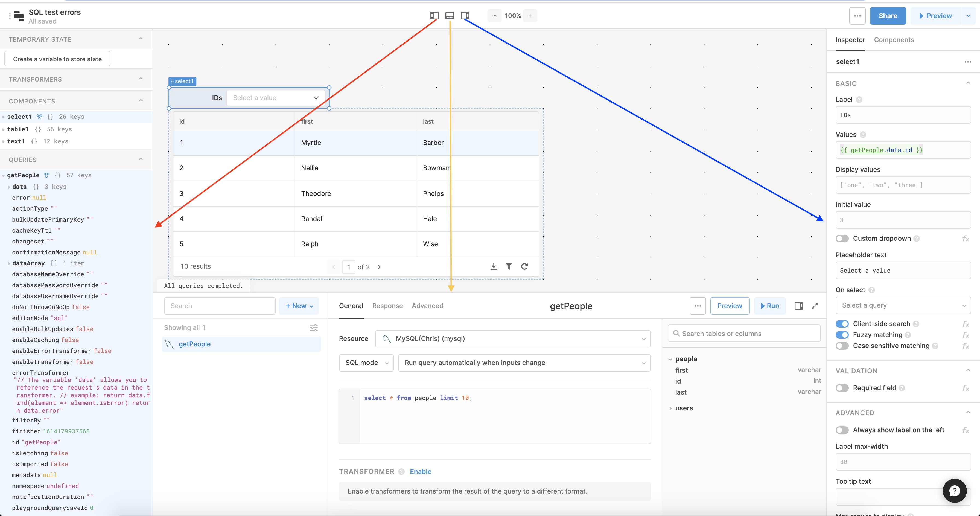Screen dimensions: 980x516
Task: Expand the query editor to fullscreen
Action: 815,306
